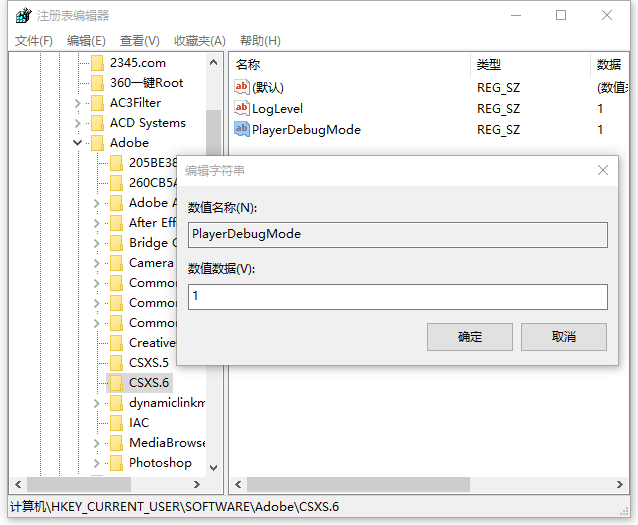Collapse the Adobe tree node
Image resolution: width=638 pixels, height=525 pixels.
(77, 143)
